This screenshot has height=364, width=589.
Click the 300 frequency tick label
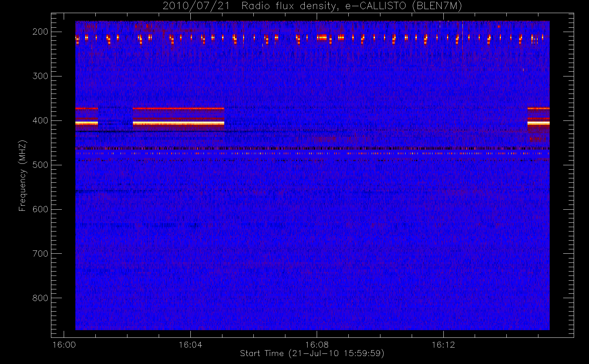[40, 76]
